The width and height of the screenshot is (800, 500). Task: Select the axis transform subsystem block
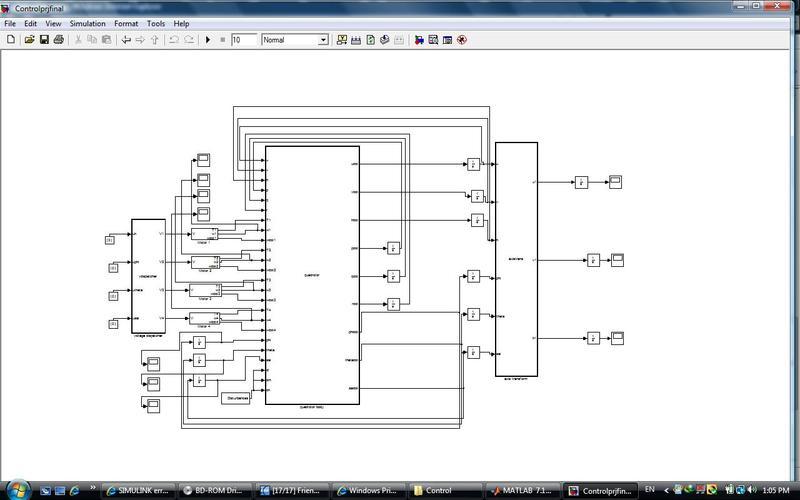tap(516, 258)
